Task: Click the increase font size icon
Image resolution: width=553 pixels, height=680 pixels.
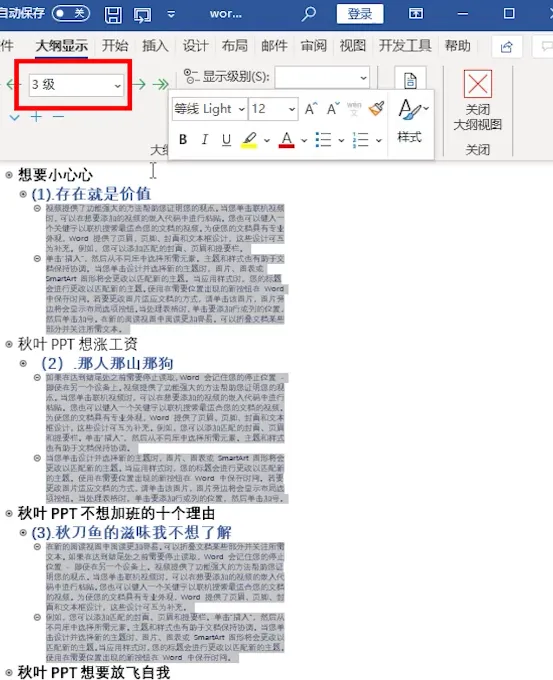Action: (311, 108)
